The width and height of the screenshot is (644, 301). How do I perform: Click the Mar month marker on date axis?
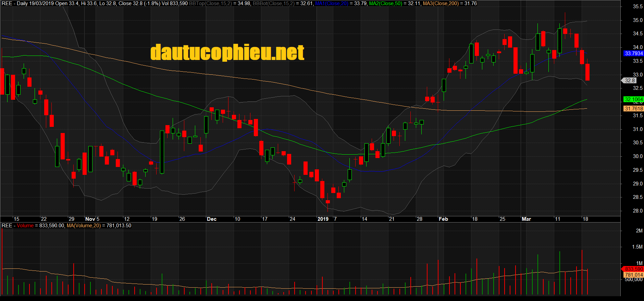point(526,219)
